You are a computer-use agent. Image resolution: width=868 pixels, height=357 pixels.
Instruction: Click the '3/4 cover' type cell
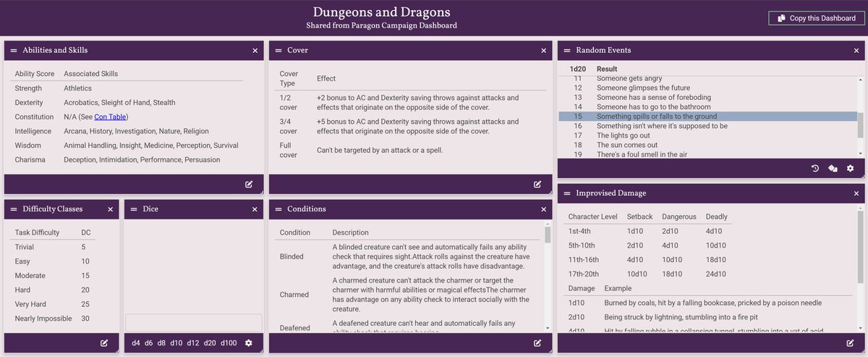(288, 127)
